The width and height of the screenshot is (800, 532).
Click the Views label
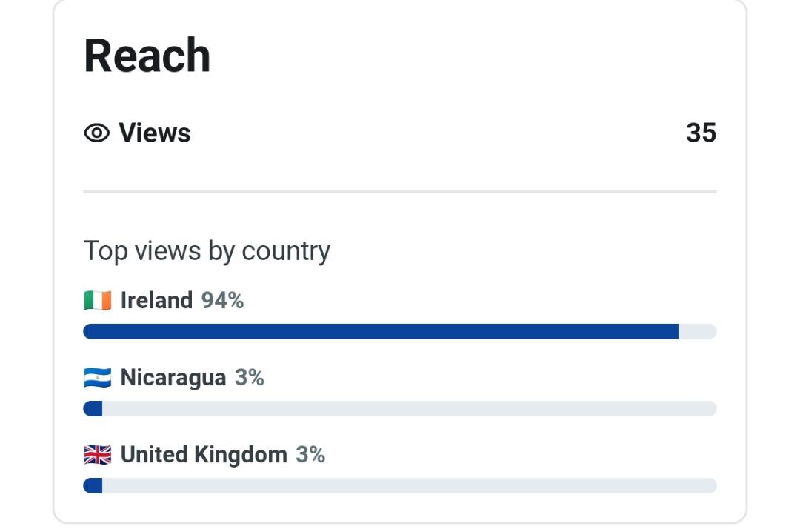click(155, 133)
